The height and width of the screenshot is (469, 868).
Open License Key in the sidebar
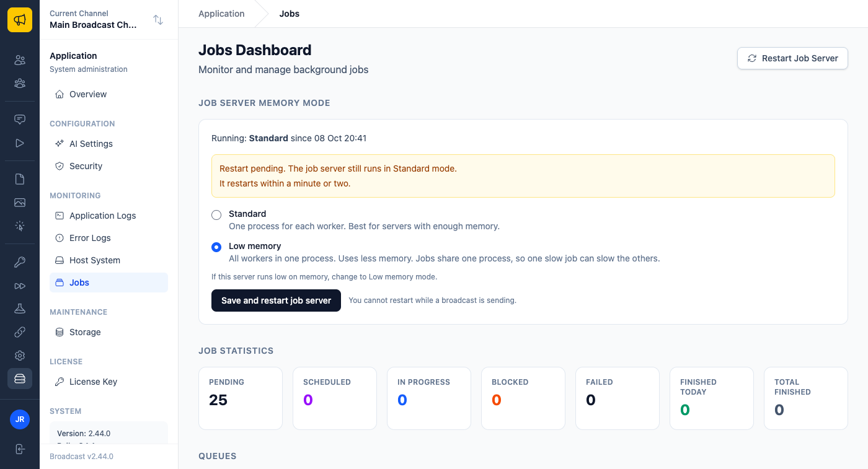pos(108,382)
